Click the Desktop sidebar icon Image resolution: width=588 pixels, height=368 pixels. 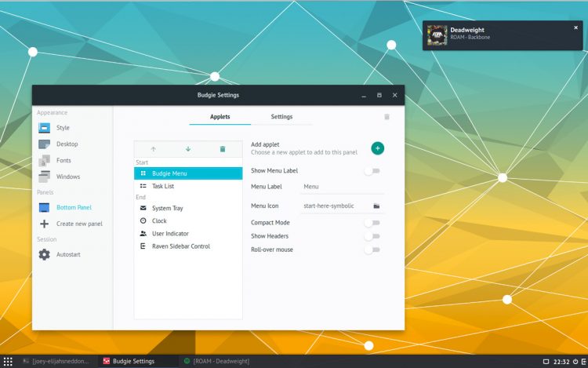[x=44, y=144]
